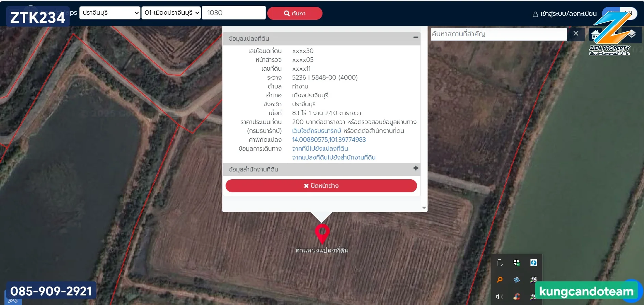Select the subdistrict value ท่างาม
The width and height of the screenshot is (644, 305).
point(300,86)
